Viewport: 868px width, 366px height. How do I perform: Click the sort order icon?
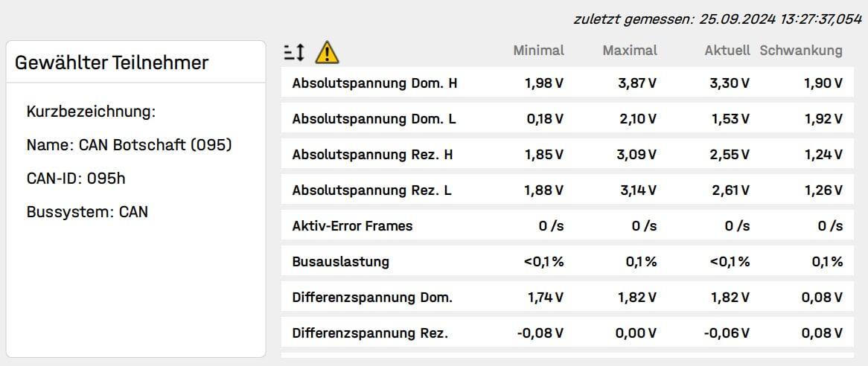click(x=295, y=51)
